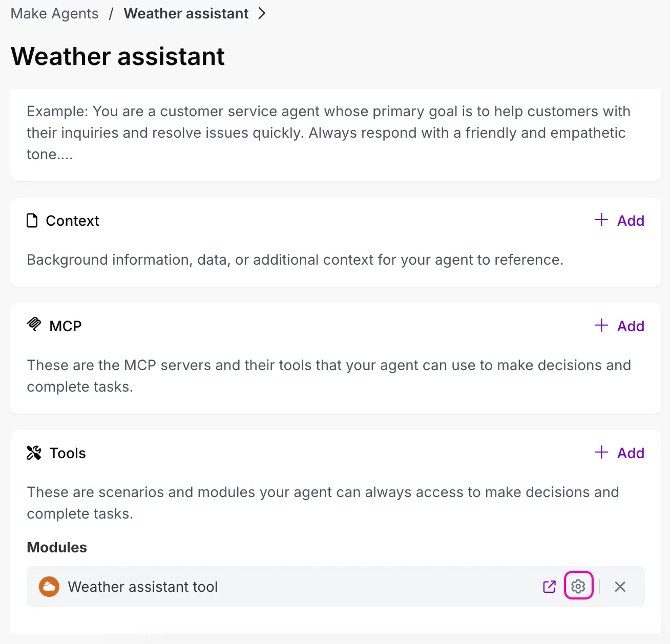This screenshot has width=670, height=644.
Task: Open Weather assistant tool in new window
Action: 549,587
